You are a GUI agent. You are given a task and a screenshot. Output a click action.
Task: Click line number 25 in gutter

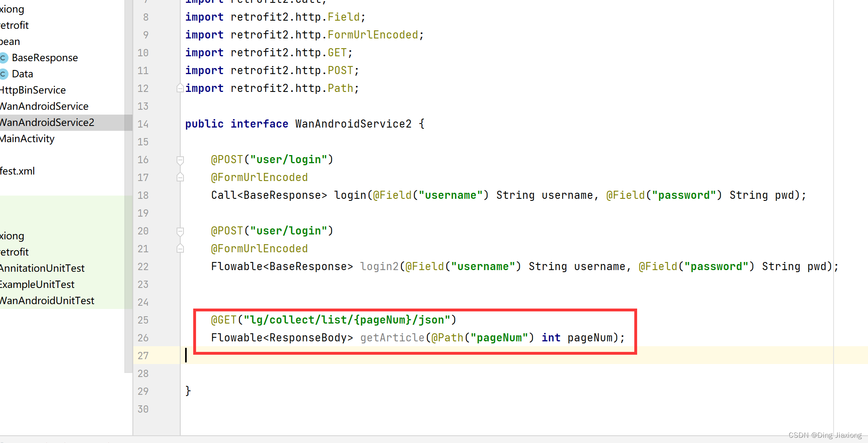point(143,320)
